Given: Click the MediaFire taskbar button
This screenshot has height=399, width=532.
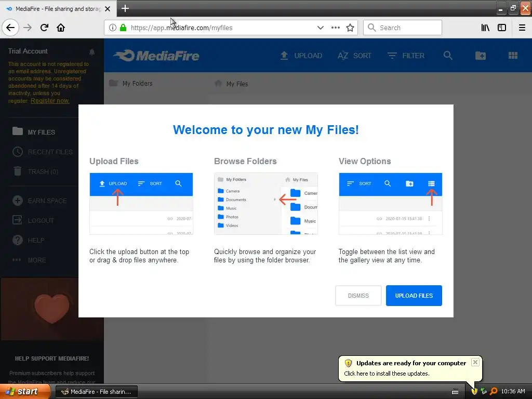Looking at the screenshot, I should click(x=96, y=392).
